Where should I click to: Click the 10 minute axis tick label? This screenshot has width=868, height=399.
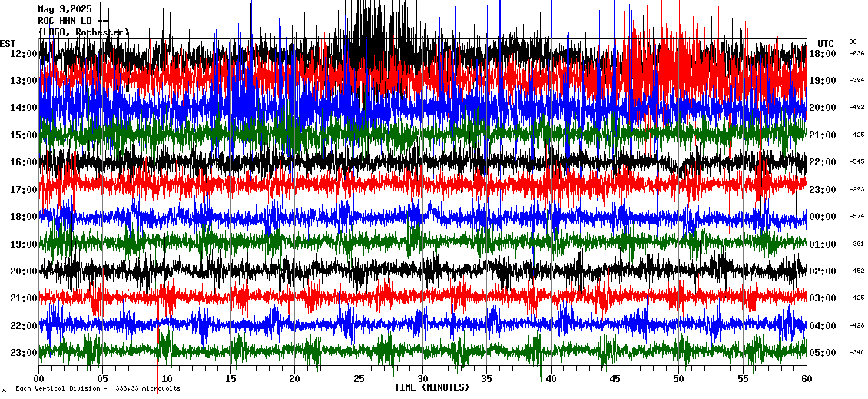167,379
